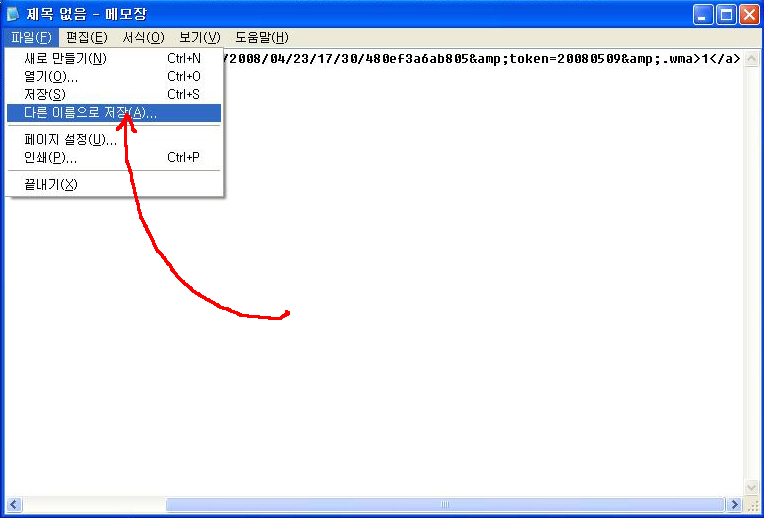Close the 메모장 window
This screenshot has width=764, height=518.
(749, 15)
